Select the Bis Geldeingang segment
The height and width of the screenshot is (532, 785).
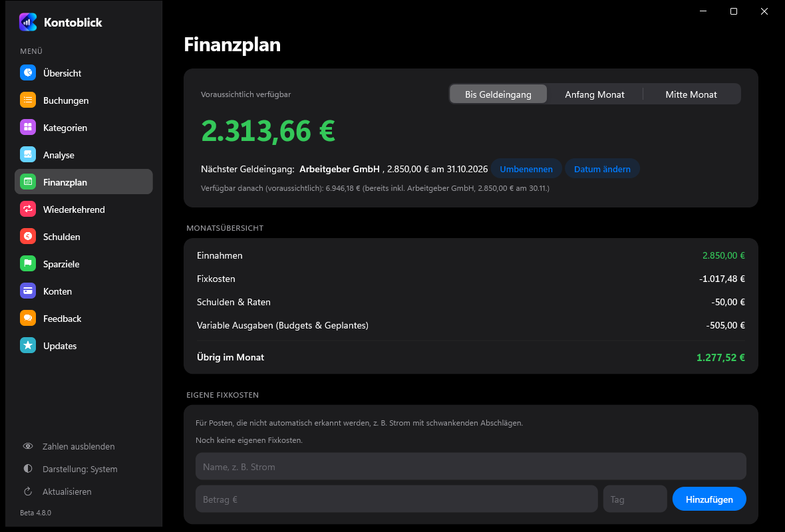498,94
